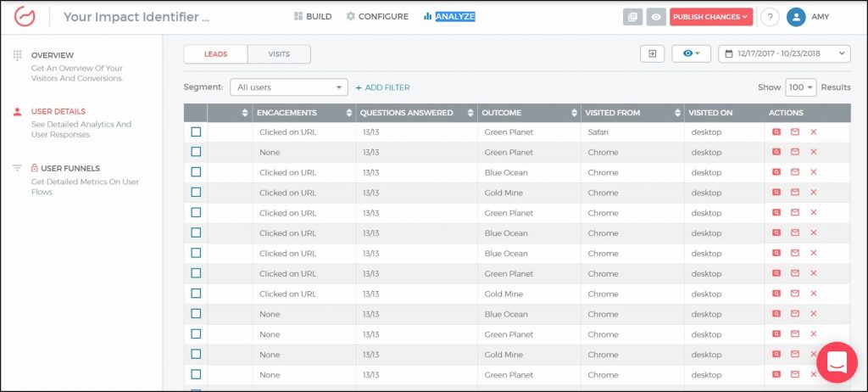Image resolution: width=868 pixels, height=392 pixels.
Task: Check the first row Green Planet lead
Action: coord(196,132)
